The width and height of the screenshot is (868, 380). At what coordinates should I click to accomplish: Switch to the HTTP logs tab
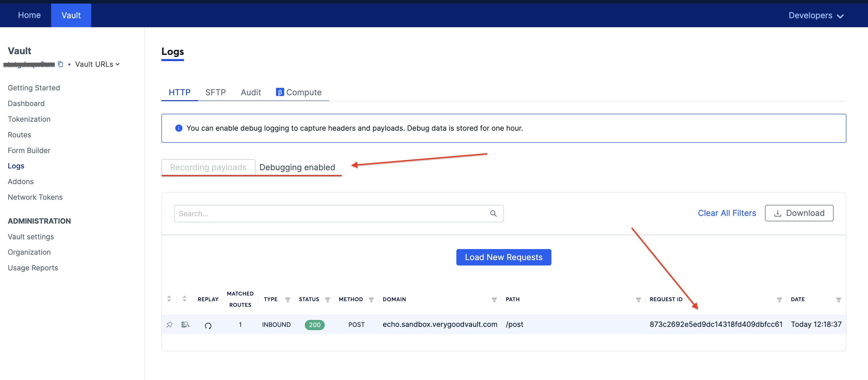(x=180, y=92)
